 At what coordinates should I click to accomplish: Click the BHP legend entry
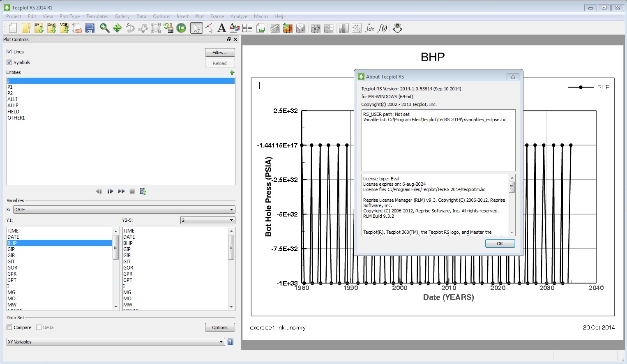coord(589,87)
